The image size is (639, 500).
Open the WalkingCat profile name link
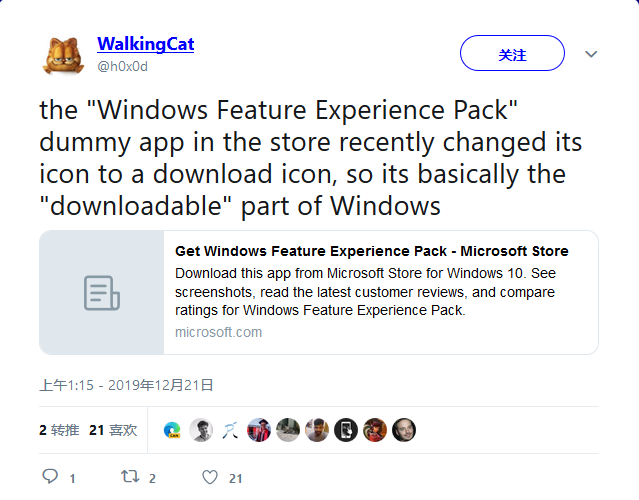[145, 44]
